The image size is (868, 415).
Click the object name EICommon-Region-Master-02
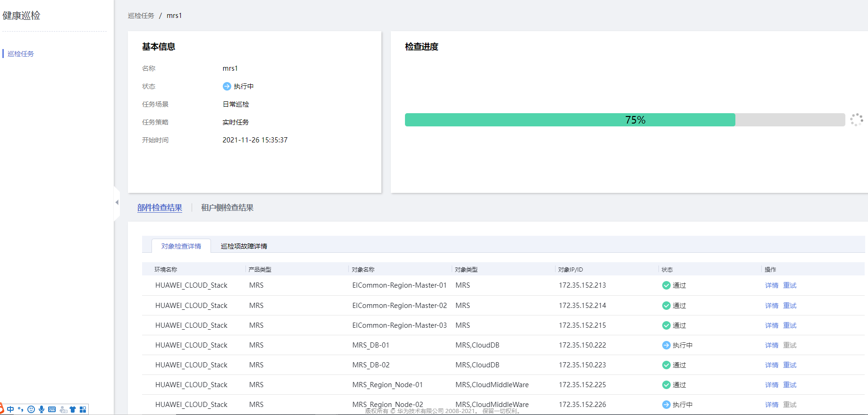(x=399, y=306)
